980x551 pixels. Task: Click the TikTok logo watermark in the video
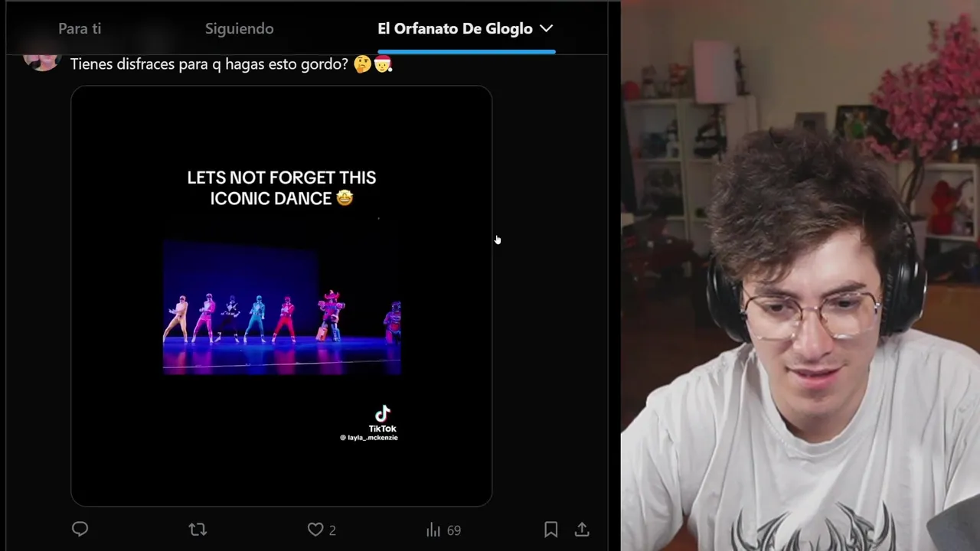click(383, 414)
